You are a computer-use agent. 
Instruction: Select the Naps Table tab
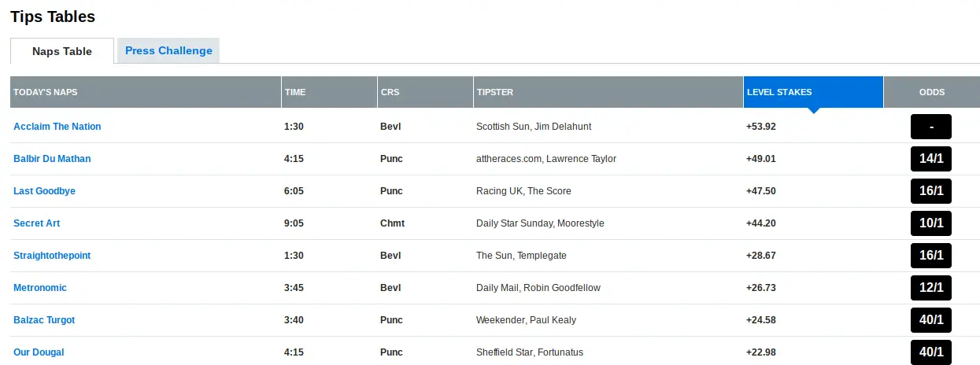[62, 51]
